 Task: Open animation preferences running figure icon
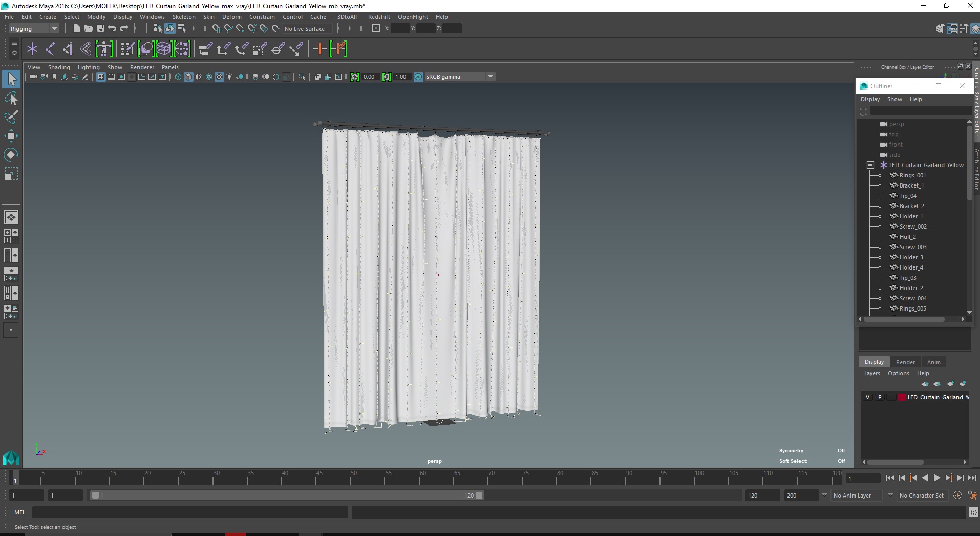click(972, 496)
